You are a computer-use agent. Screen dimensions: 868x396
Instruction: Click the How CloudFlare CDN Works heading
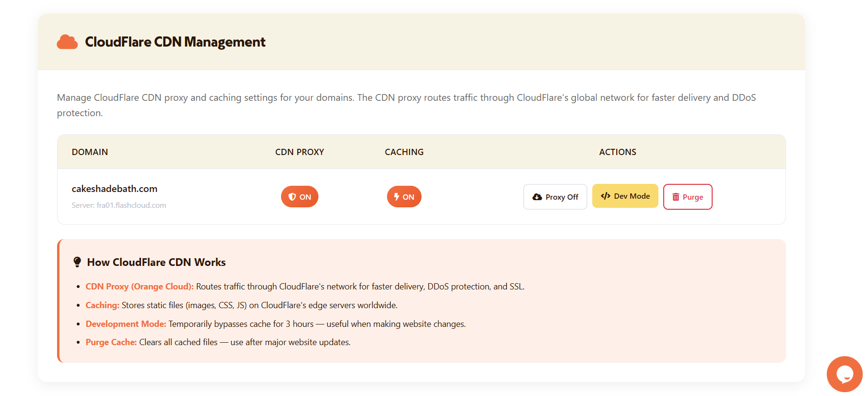[x=156, y=262]
